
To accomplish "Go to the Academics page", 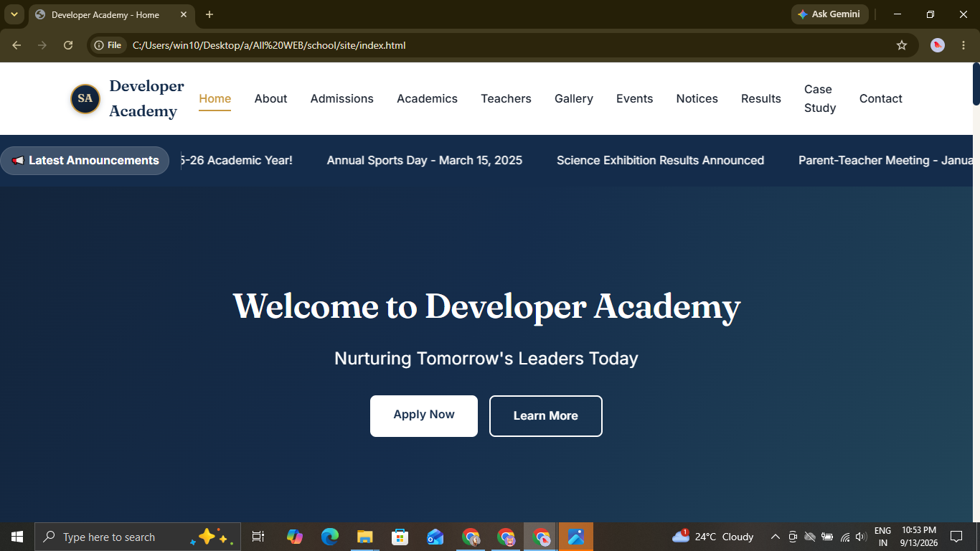I will click(427, 99).
